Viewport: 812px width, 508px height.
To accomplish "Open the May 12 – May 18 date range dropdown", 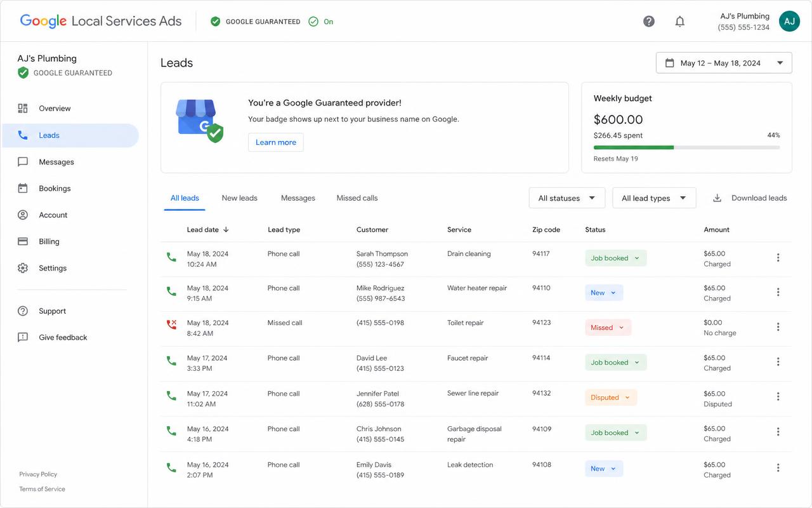I will pos(724,63).
